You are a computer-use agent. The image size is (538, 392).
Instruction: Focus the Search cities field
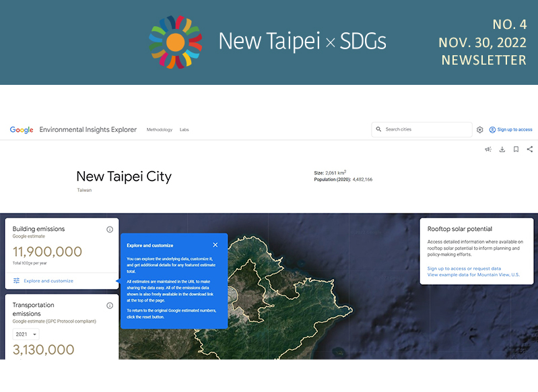[x=422, y=129]
